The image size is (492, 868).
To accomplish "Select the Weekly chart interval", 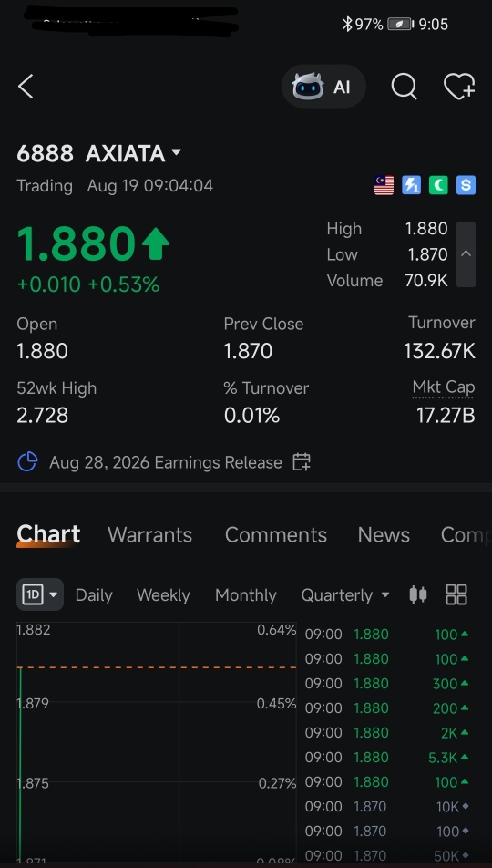I will tap(163, 595).
